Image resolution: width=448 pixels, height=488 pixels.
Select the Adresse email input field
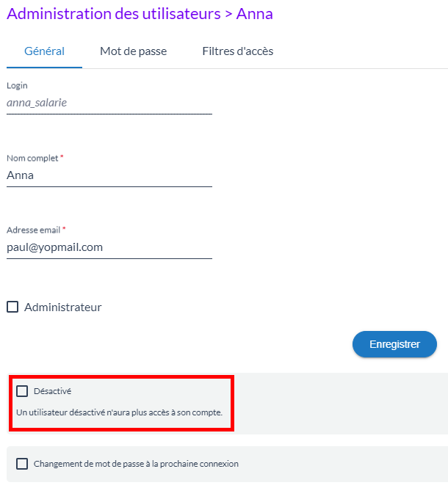coord(109,247)
